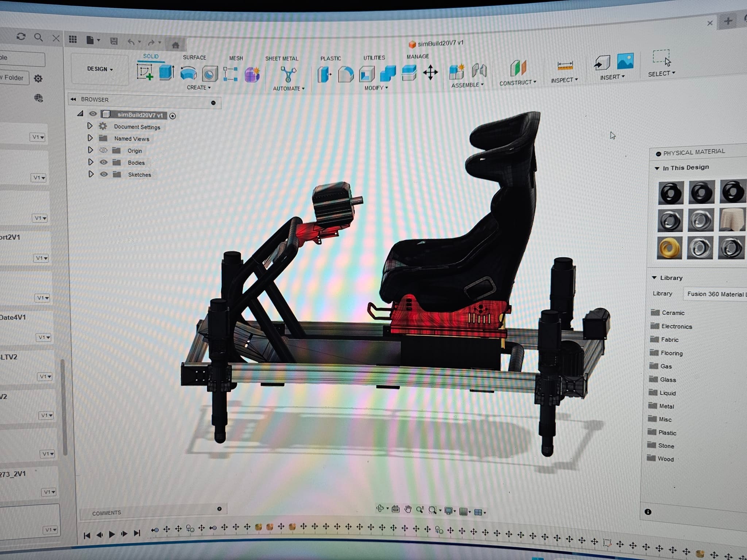Viewport: 747px width, 560px height.
Task: Collapse the In This Design section
Action: 657,168
